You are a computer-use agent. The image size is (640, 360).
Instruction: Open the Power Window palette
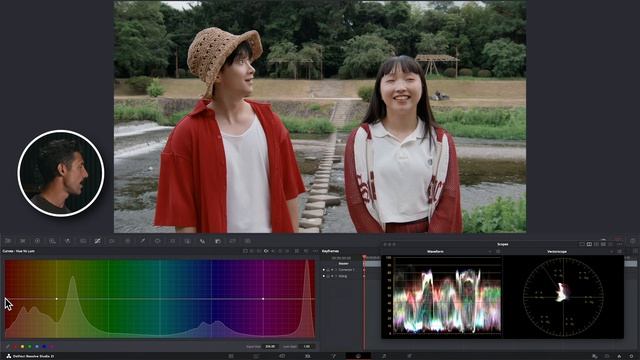pyautogui.click(x=157, y=241)
